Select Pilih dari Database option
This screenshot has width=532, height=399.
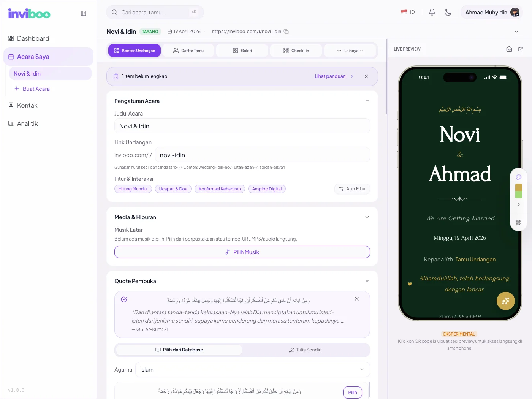click(x=179, y=350)
